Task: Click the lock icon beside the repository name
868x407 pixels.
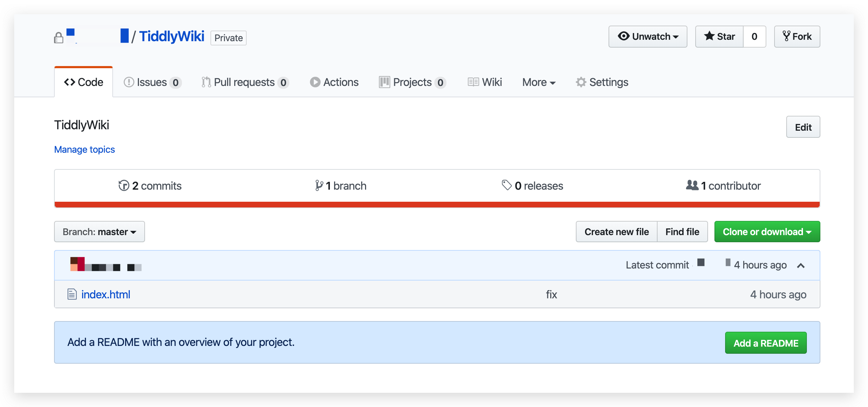Action: pyautogui.click(x=59, y=37)
